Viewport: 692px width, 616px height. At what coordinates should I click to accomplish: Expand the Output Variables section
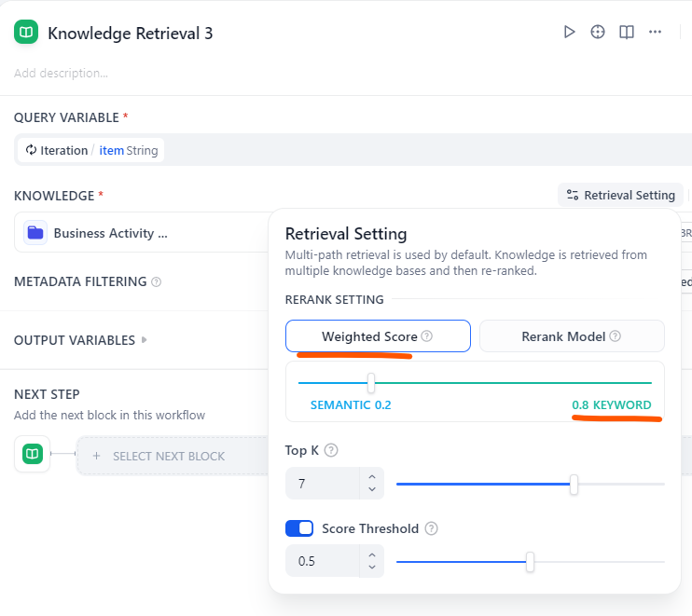point(145,340)
